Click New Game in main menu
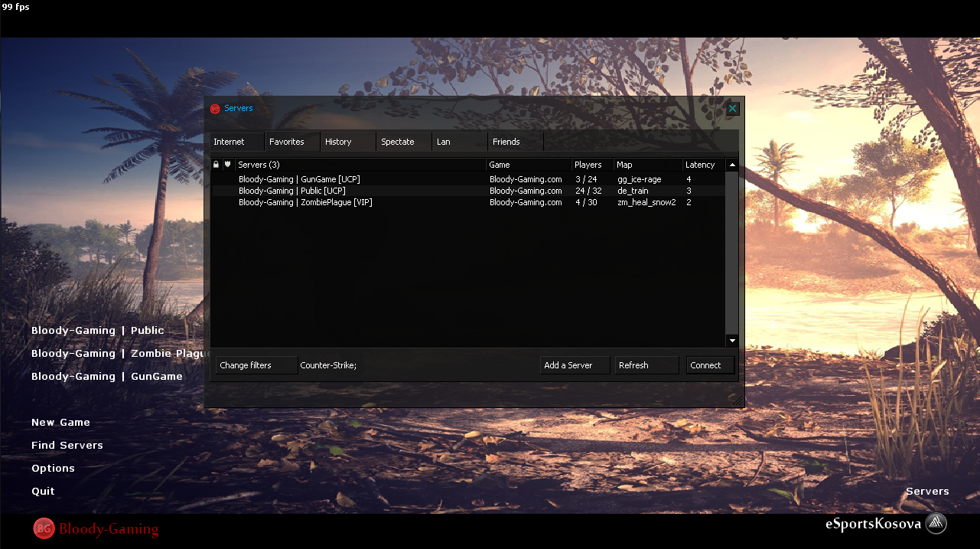The height and width of the screenshot is (549, 980). [x=60, y=423]
